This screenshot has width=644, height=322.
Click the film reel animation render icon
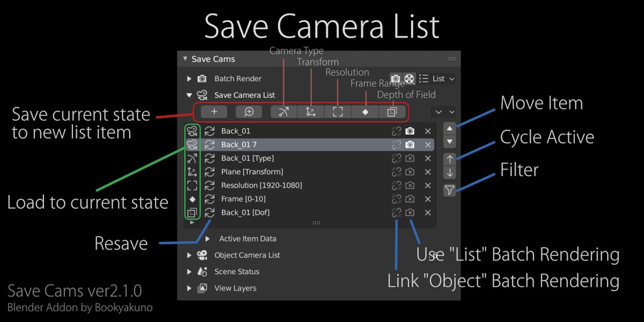(x=409, y=79)
